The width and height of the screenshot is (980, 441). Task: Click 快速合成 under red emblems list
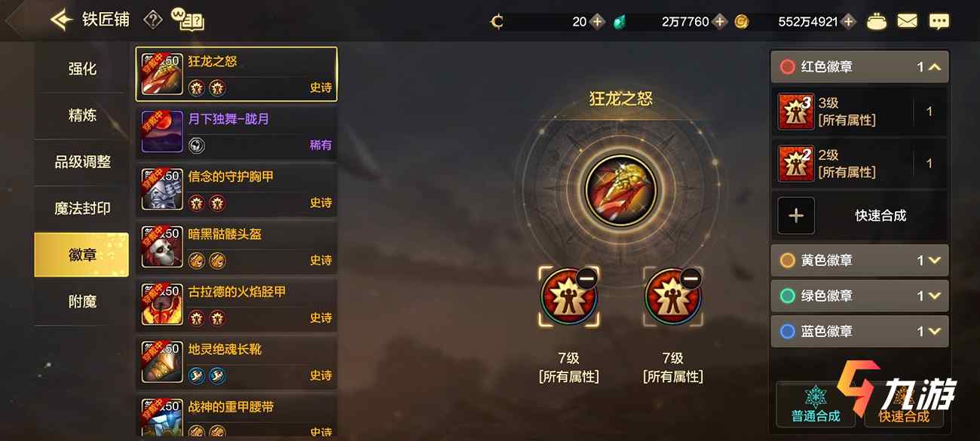pyautogui.click(x=859, y=216)
